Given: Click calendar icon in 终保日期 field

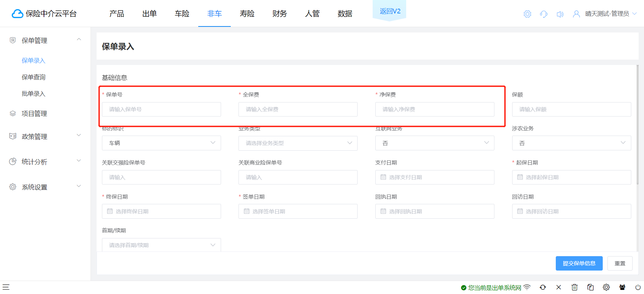Looking at the screenshot, I should 110,211.
